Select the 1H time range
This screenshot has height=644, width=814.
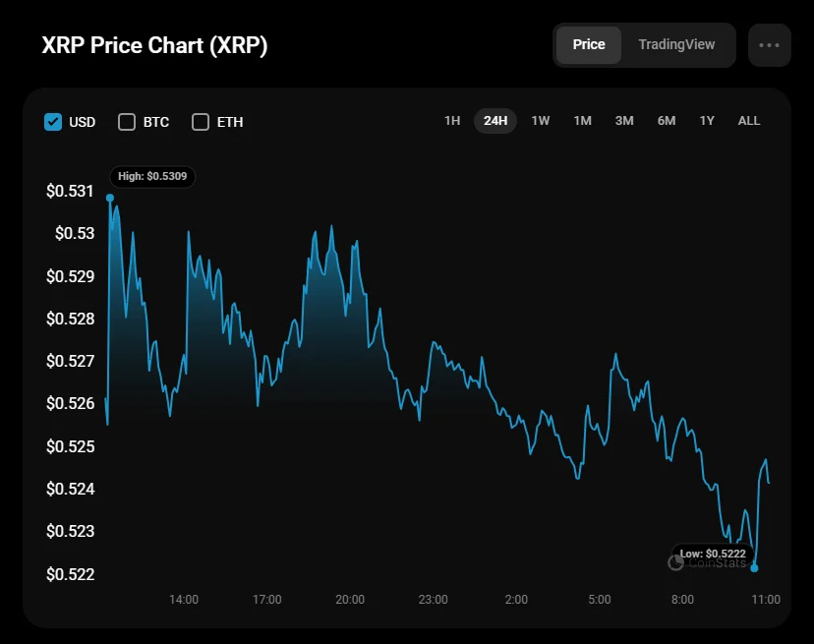[452, 121]
